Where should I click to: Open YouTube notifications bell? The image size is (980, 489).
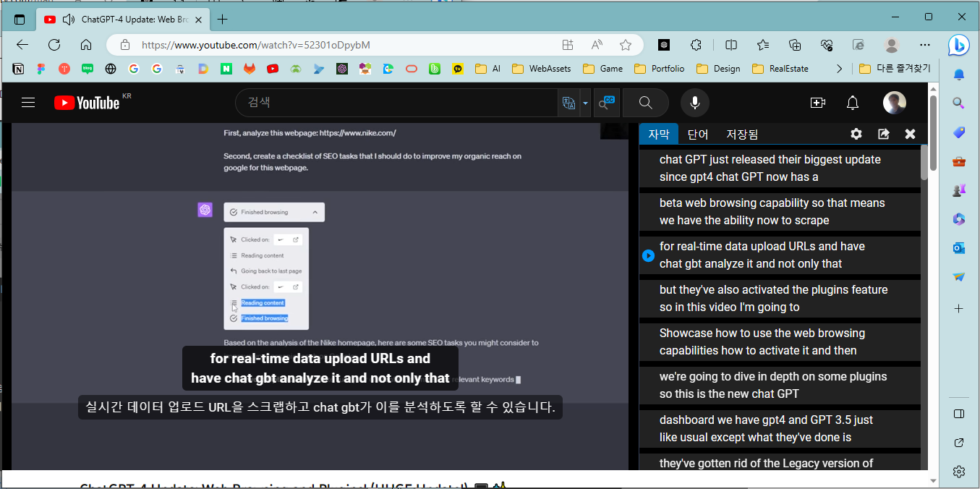coord(853,103)
